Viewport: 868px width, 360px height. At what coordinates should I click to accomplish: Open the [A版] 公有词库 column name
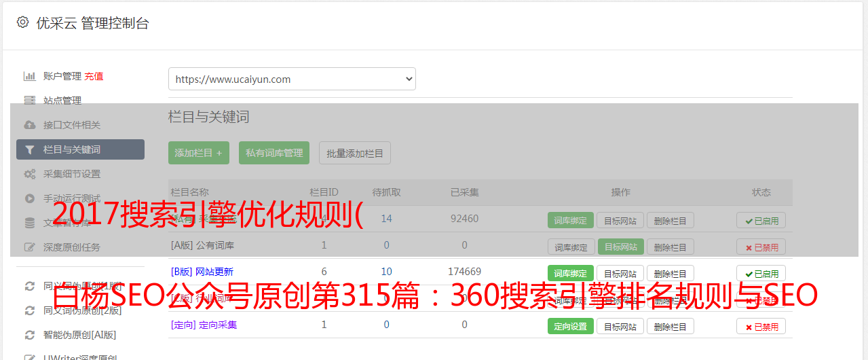(202, 245)
